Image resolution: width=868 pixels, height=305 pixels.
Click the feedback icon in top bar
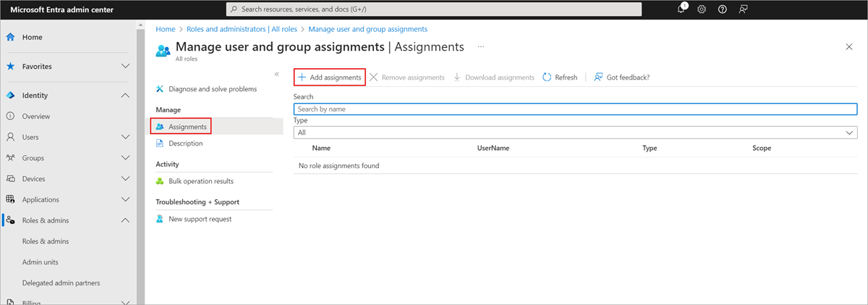[x=743, y=9]
